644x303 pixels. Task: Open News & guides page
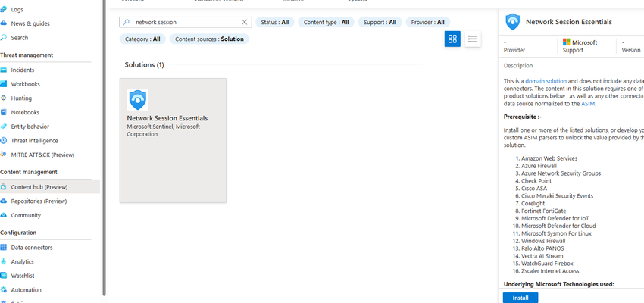point(30,23)
